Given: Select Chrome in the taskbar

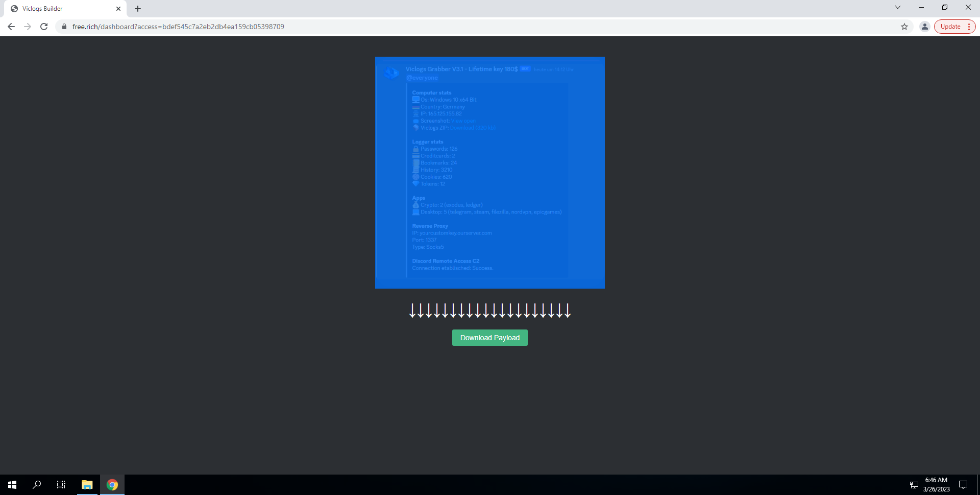Looking at the screenshot, I should click(x=112, y=485).
